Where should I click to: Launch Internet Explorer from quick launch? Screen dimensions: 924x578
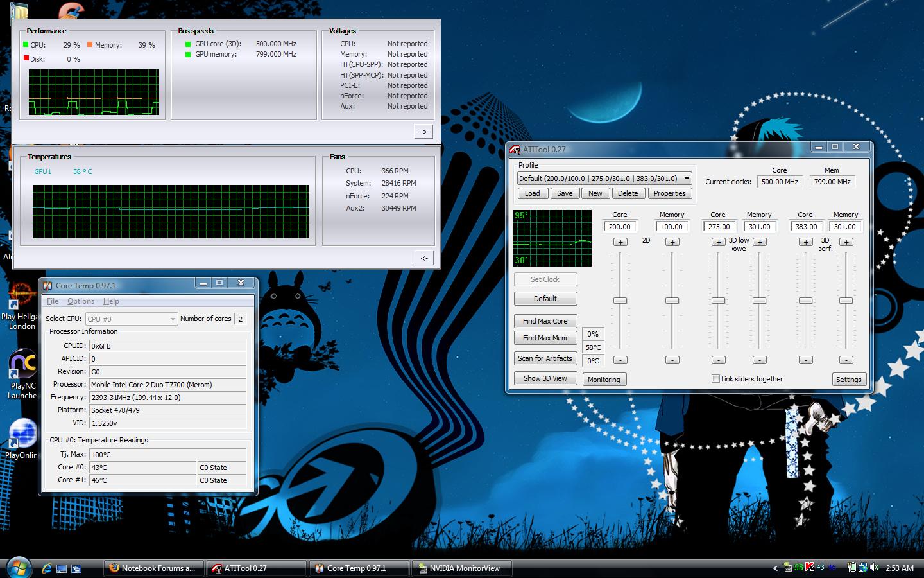(47, 568)
